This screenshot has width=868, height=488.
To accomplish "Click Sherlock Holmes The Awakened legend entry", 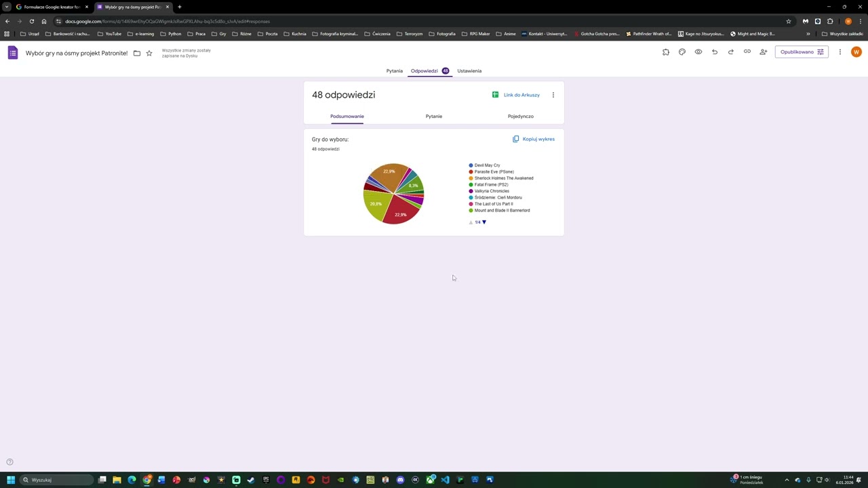I will 501,178.
